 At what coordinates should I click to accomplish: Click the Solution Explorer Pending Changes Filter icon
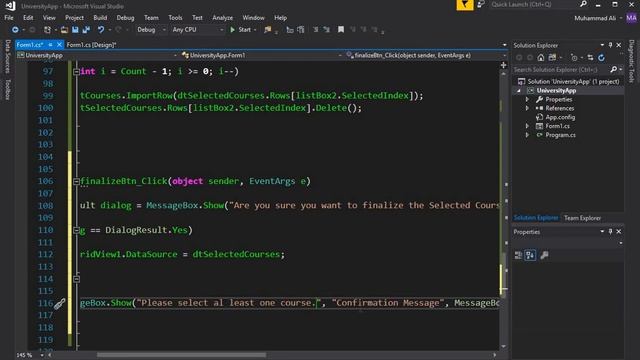(x=574, y=58)
